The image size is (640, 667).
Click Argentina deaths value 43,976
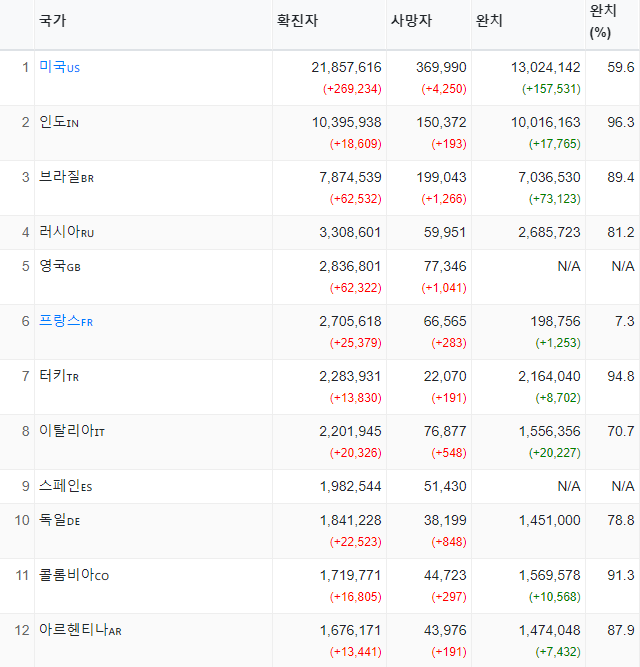click(445, 630)
